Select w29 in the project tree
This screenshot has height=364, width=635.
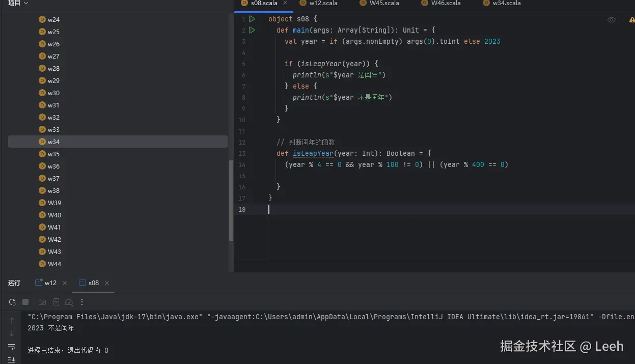tap(118, 80)
